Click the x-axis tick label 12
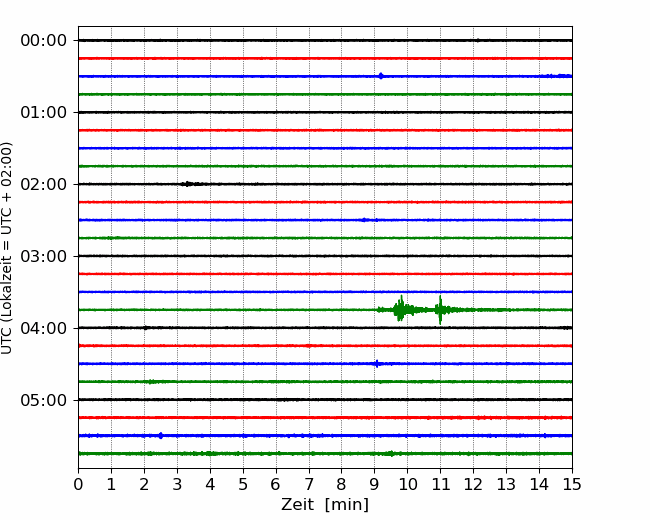The height and width of the screenshot is (520, 650). (473, 484)
